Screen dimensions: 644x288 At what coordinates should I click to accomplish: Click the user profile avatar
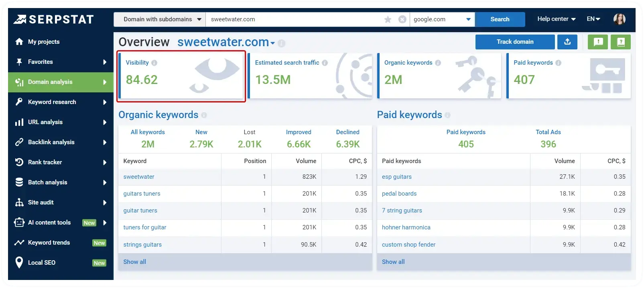coord(620,19)
